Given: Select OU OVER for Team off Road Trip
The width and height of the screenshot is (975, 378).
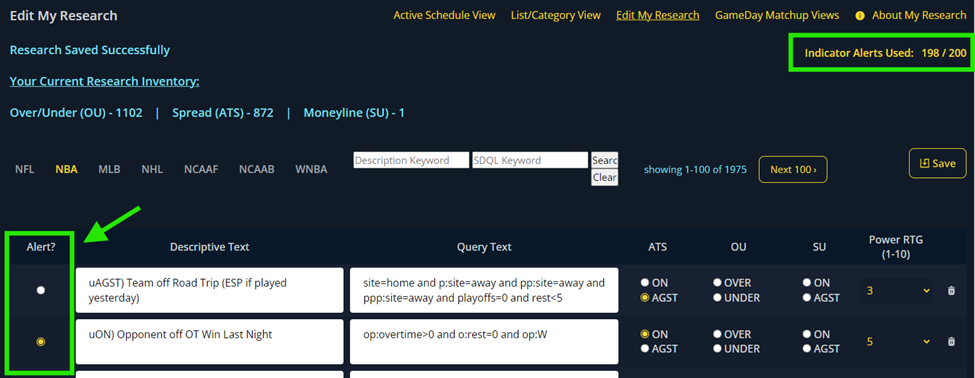Looking at the screenshot, I should pyautogui.click(x=718, y=283).
